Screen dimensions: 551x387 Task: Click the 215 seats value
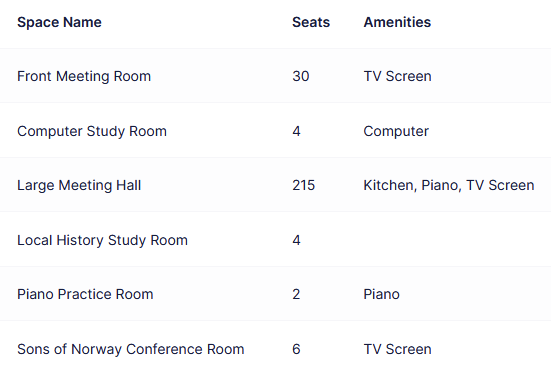[x=304, y=185]
